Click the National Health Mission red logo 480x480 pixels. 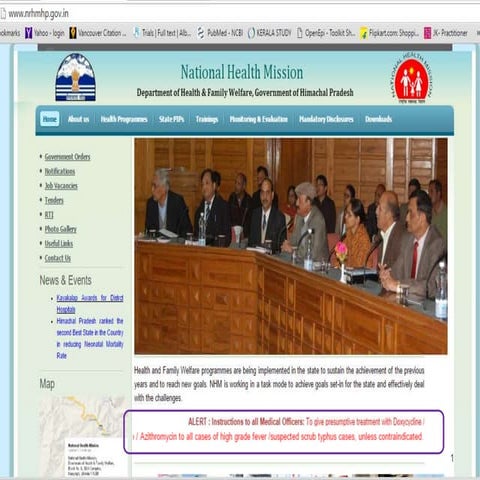pyautogui.click(x=412, y=79)
